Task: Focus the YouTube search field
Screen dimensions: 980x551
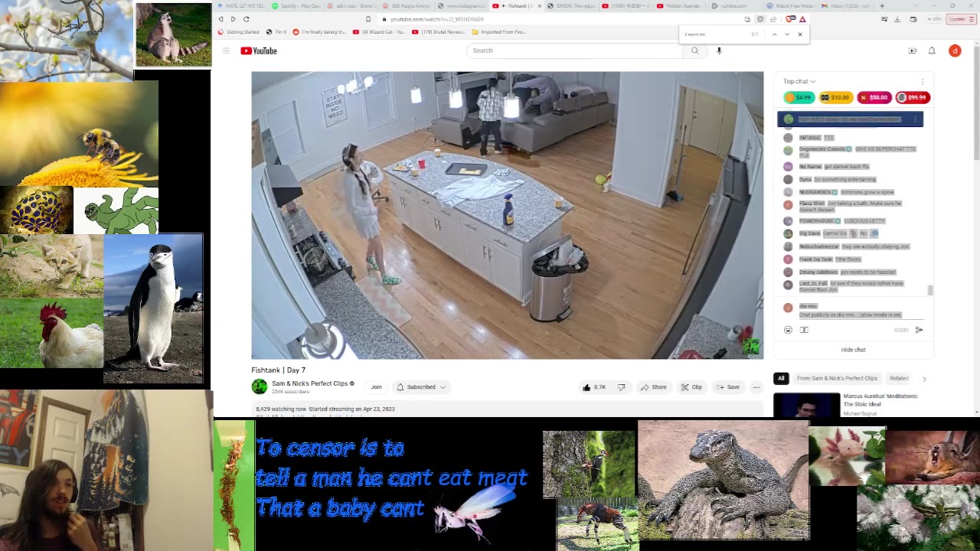Action: (x=574, y=51)
